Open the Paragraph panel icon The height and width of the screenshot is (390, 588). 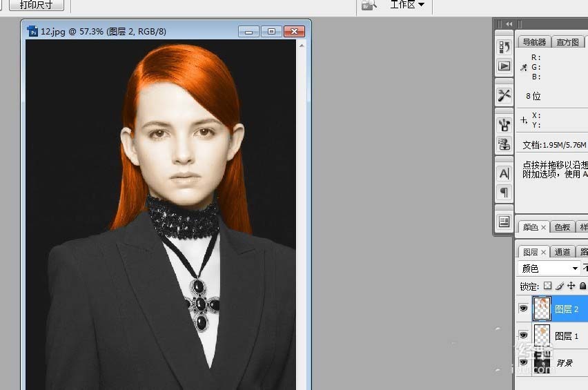(x=504, y=193)
